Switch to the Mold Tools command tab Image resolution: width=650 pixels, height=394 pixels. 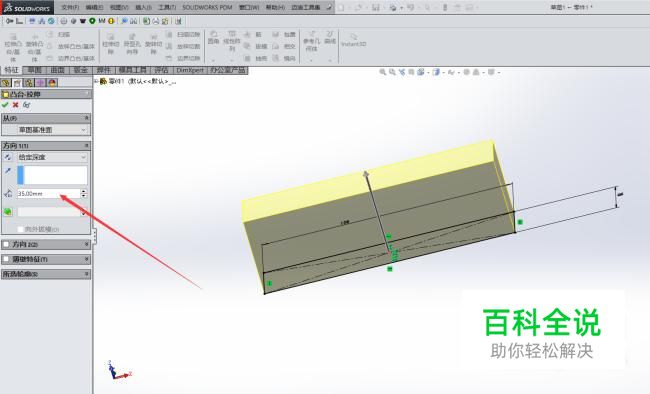132,70
